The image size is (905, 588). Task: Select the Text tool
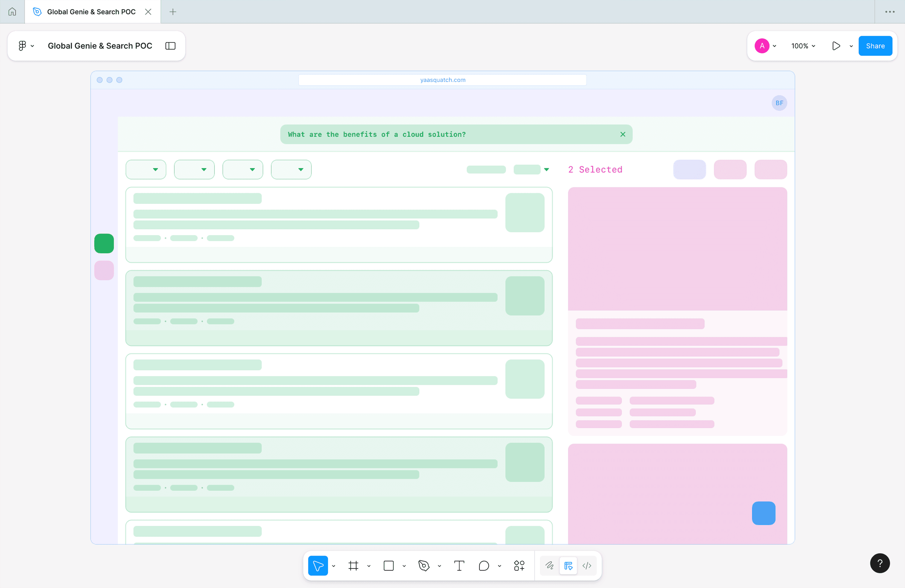tap(459, 566)
